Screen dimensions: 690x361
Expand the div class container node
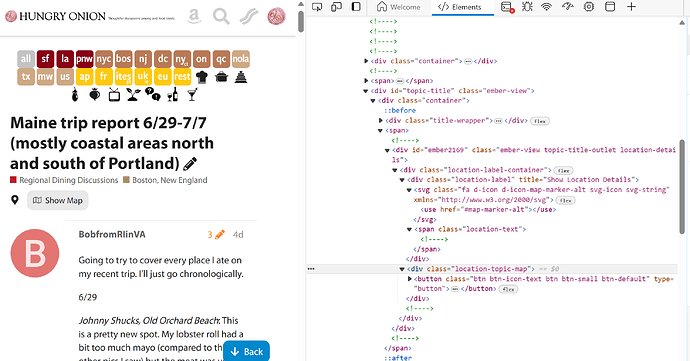pos(366,61)
